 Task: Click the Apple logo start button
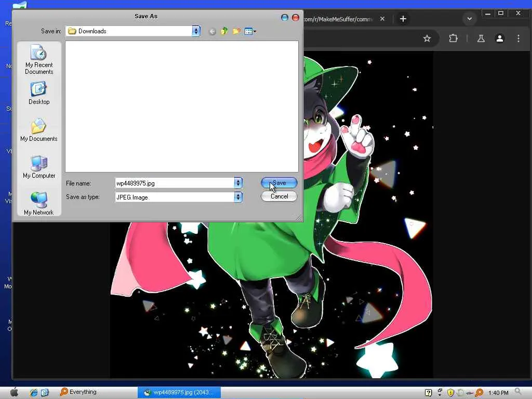coord(14,393)
